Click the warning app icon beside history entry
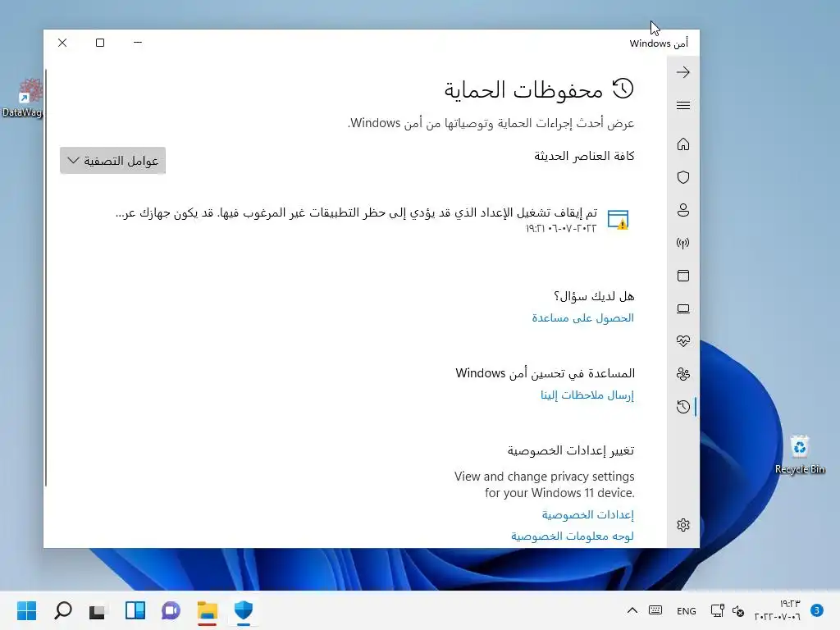 point(618,220)
